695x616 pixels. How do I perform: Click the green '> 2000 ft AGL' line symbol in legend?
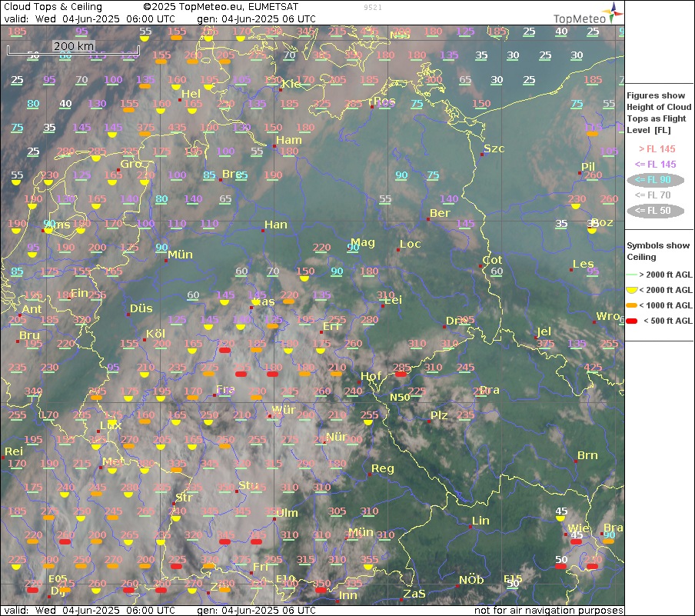point(632,275)
